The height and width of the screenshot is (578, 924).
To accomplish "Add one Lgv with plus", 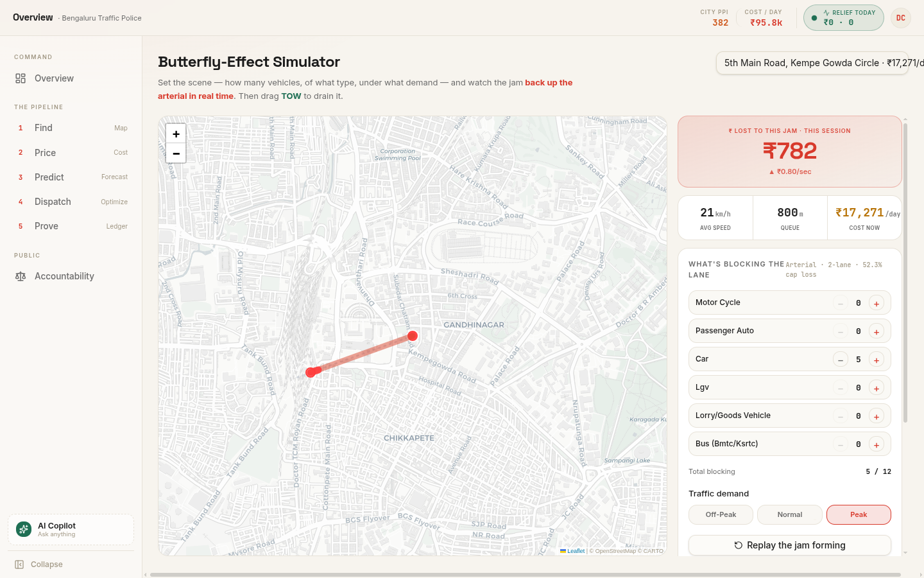I will coord(877,388).
